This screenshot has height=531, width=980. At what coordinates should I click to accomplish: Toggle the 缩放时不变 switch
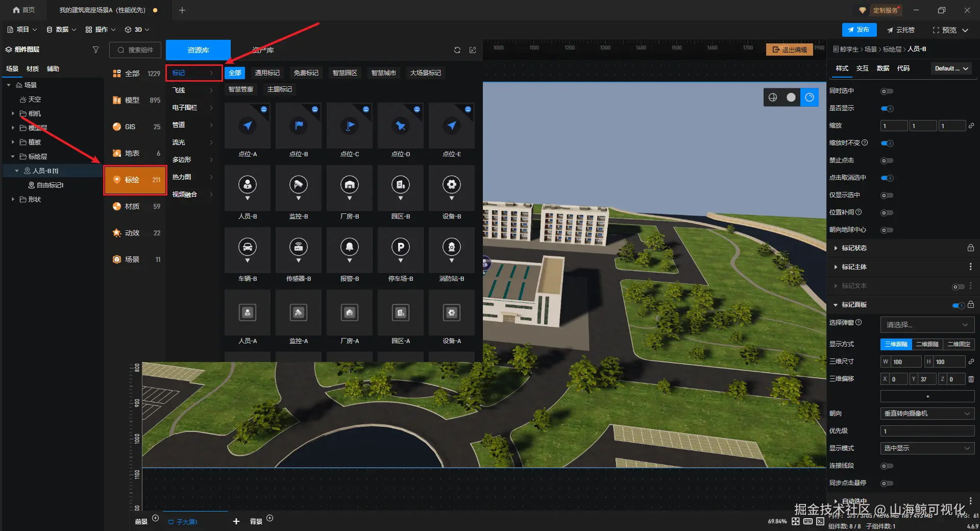coord(887,143)
